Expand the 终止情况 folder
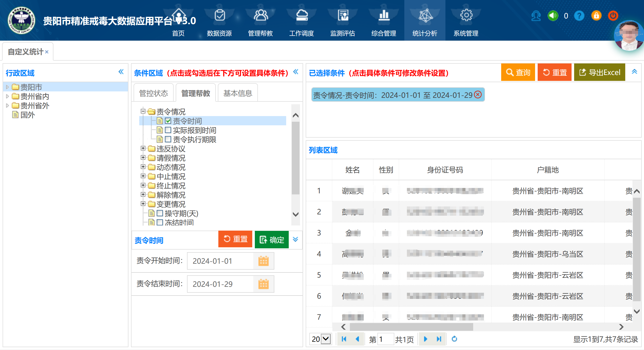Image resolution: width=644 pixels, height=350 pixels. point(143,185)
